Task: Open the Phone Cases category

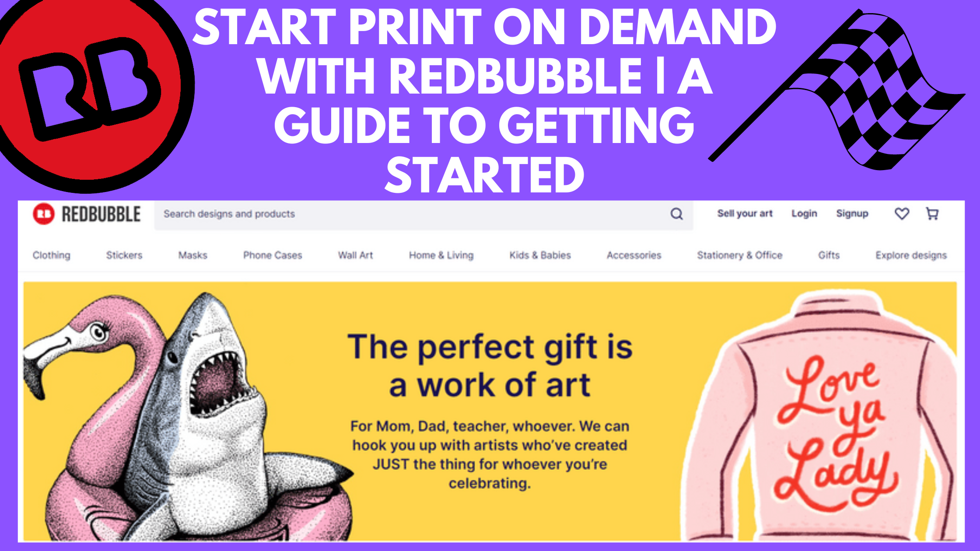Action: [273, 255]
